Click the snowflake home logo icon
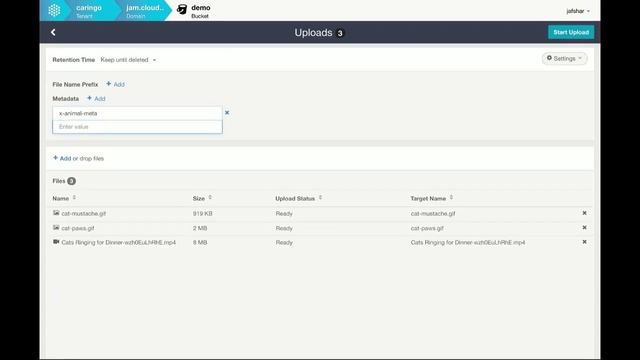Image resolution: width=640 pixels, height=360 pixels. tap(54, 10)
